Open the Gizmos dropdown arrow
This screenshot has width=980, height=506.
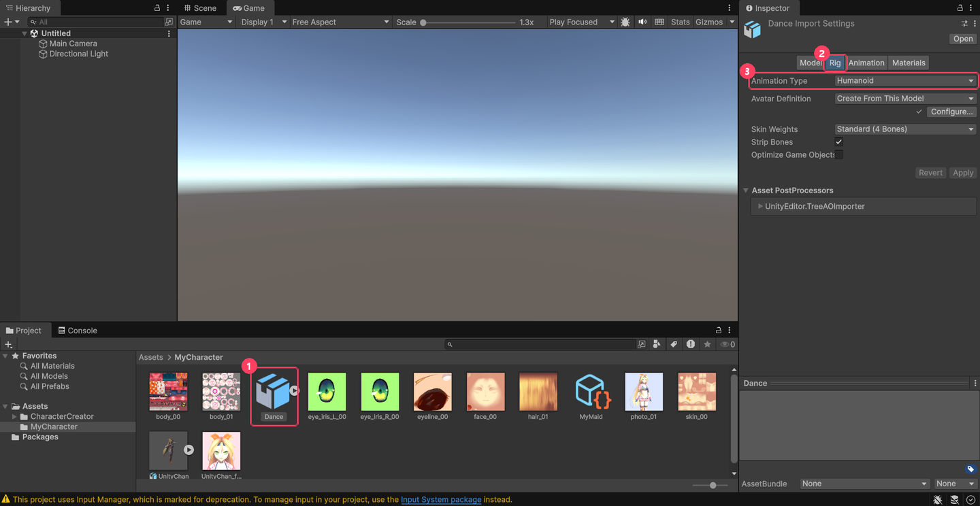click(x=732, y=22)
